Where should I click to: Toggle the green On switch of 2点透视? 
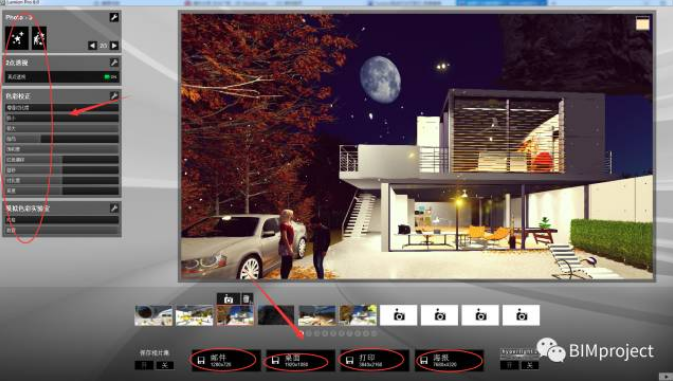110,77
